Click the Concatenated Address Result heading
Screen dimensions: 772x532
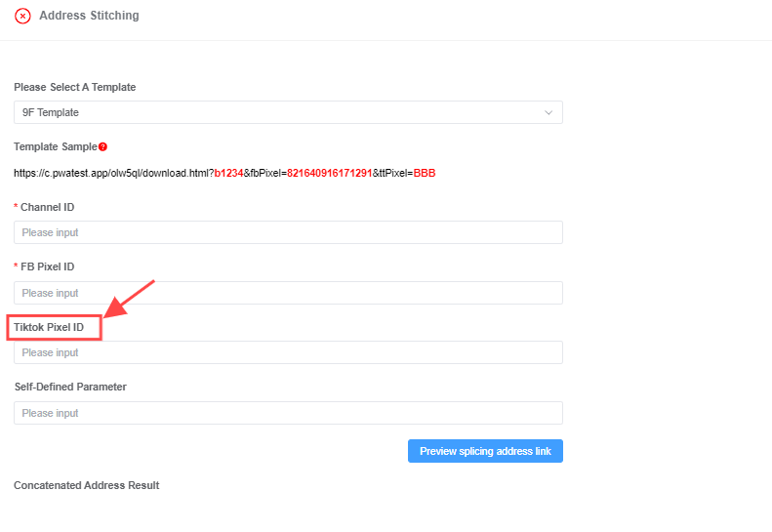87,486
